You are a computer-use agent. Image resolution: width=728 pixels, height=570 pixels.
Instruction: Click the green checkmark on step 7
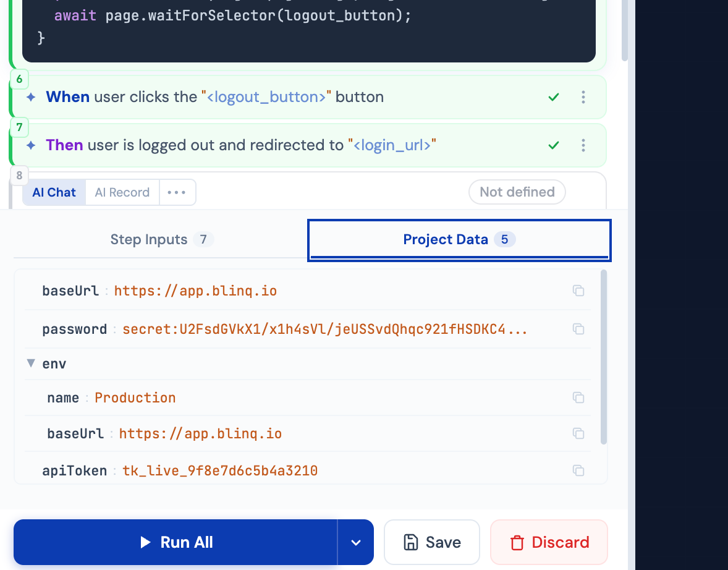click(554, 145)
